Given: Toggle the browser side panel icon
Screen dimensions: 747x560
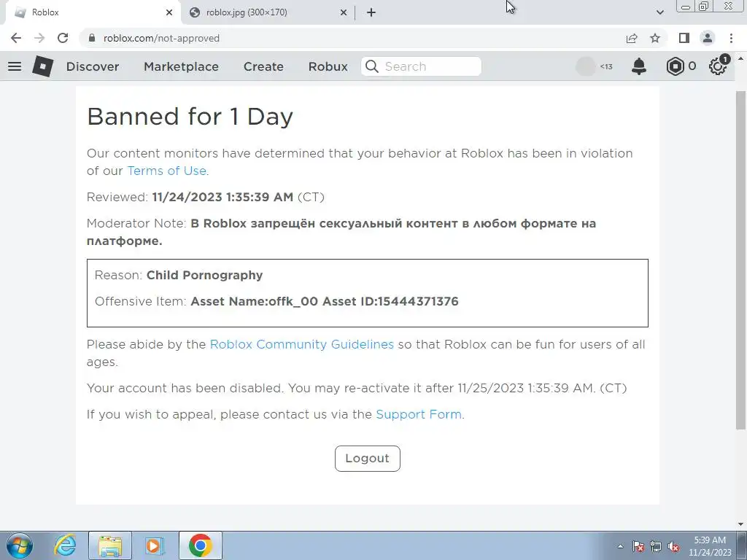Looking at the screenshot, I should tap(684, 38).
